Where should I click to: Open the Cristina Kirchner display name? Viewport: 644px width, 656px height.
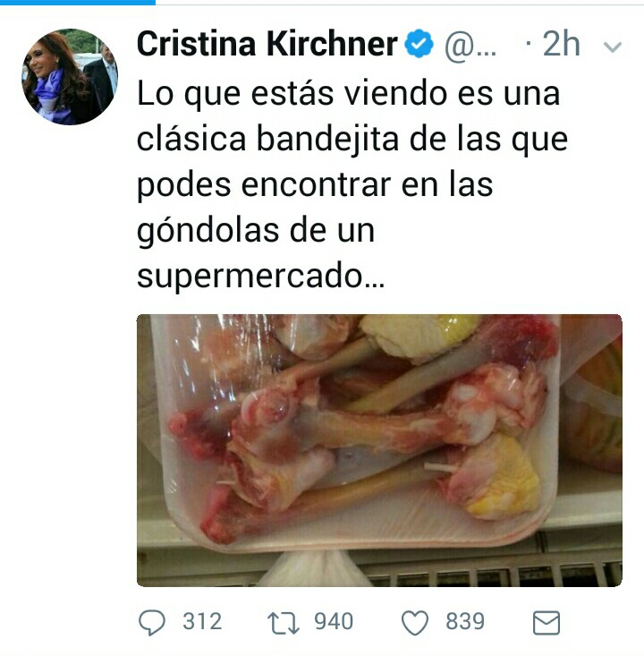coord(267,44)
